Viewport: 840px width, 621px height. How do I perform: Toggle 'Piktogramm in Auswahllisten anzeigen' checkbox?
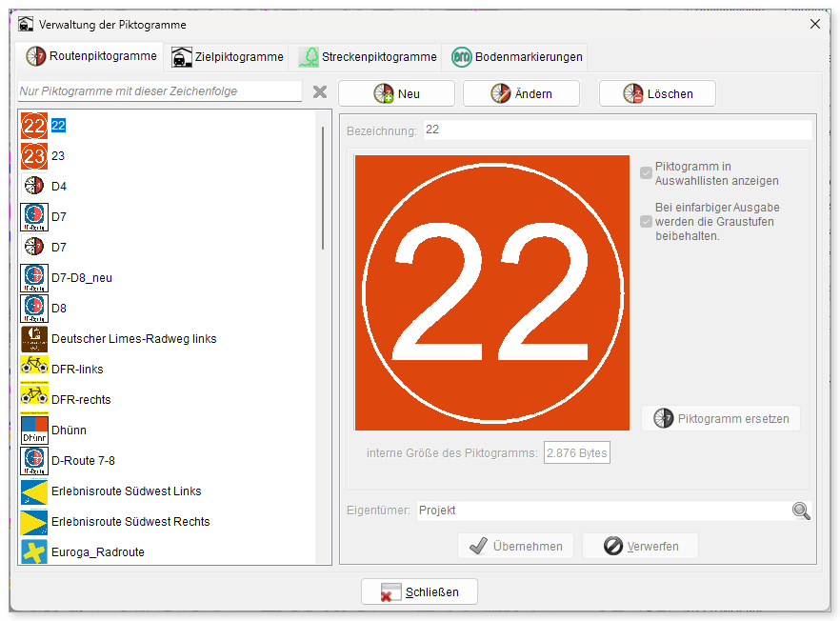(646, 173)
